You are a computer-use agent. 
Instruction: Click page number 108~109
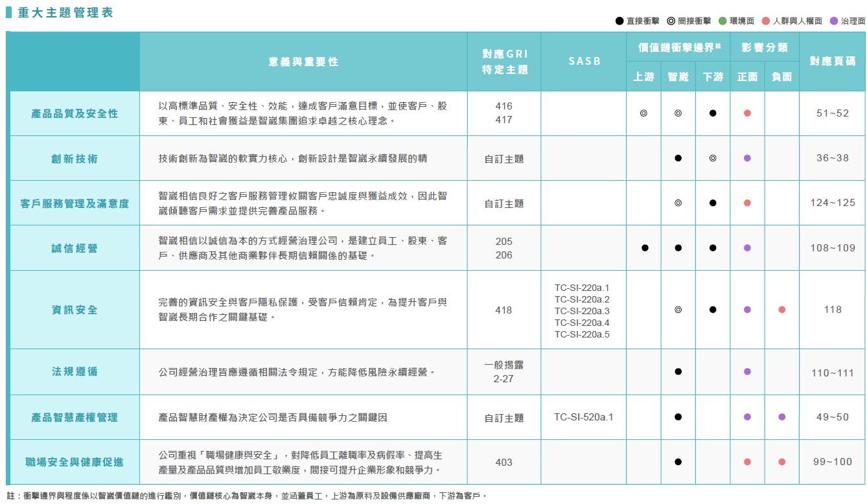point(833,248)
